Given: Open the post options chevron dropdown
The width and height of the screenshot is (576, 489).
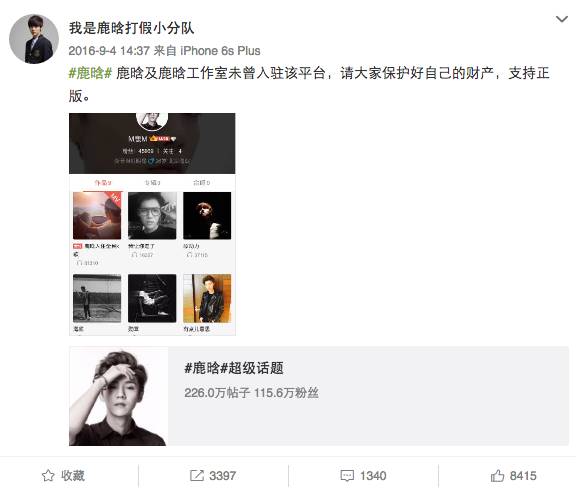Looking at the screenshot, I should (562, 19).
